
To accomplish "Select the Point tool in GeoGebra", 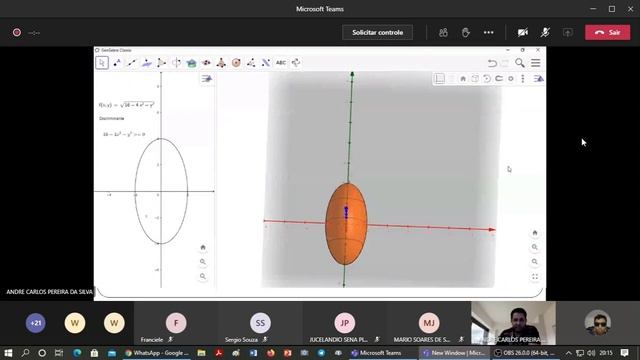I will (x=117, y=62).
